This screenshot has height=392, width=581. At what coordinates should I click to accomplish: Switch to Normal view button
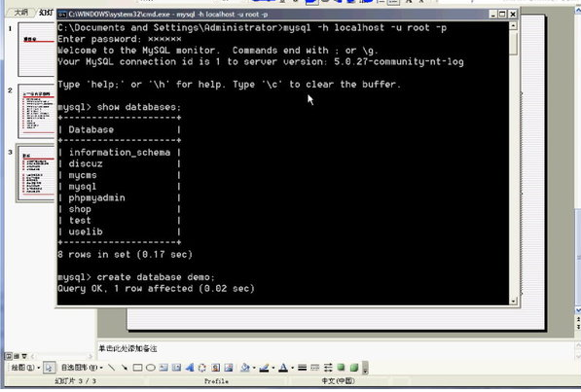coord(8,356)
